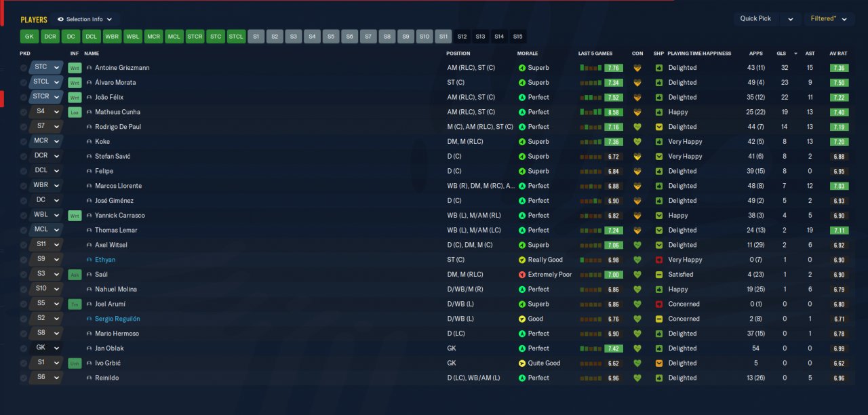The width and height of the screenshot is (868, 415).
Task: Click the yellow match sharpness icon for Saúl
Action: tap(658, 275)
